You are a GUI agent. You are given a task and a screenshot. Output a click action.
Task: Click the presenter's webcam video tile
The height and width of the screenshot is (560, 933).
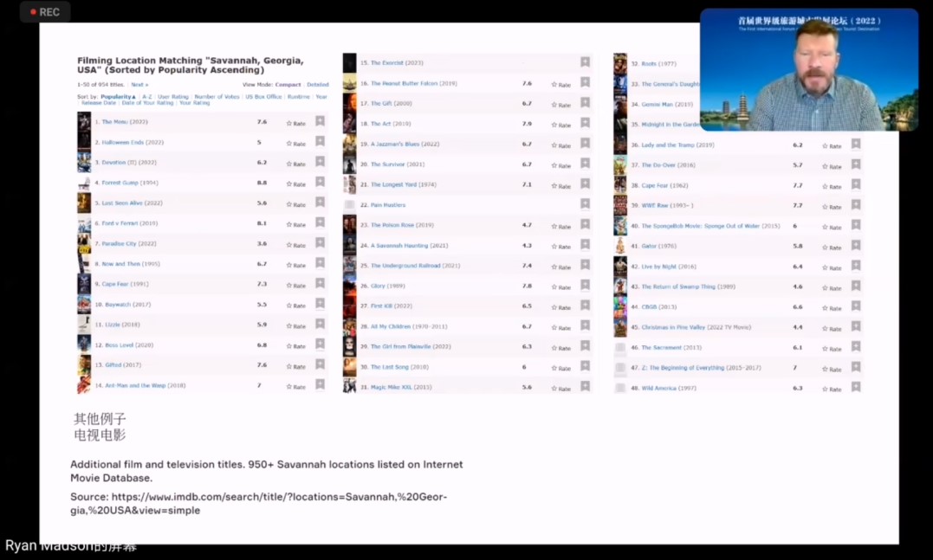(x=808, y=70)
